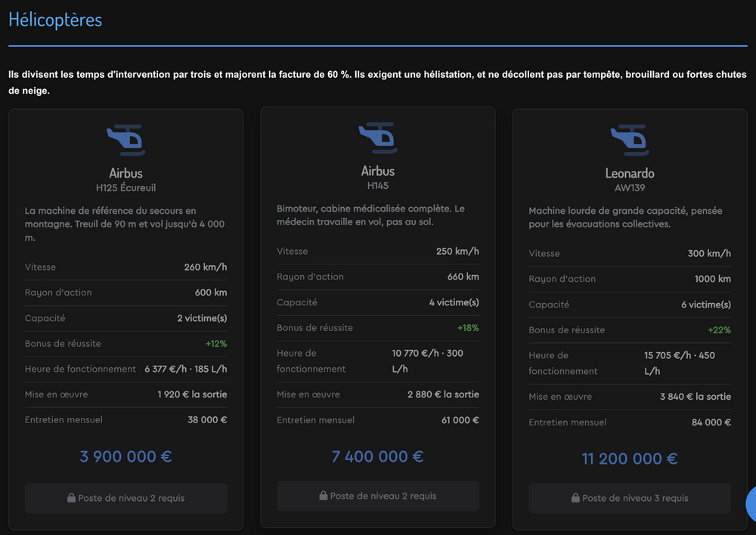The width and height of the screenshot is (756, 535).
Task: Click the '6 victime(s)' capacity value
Action: tap(706, 305)
